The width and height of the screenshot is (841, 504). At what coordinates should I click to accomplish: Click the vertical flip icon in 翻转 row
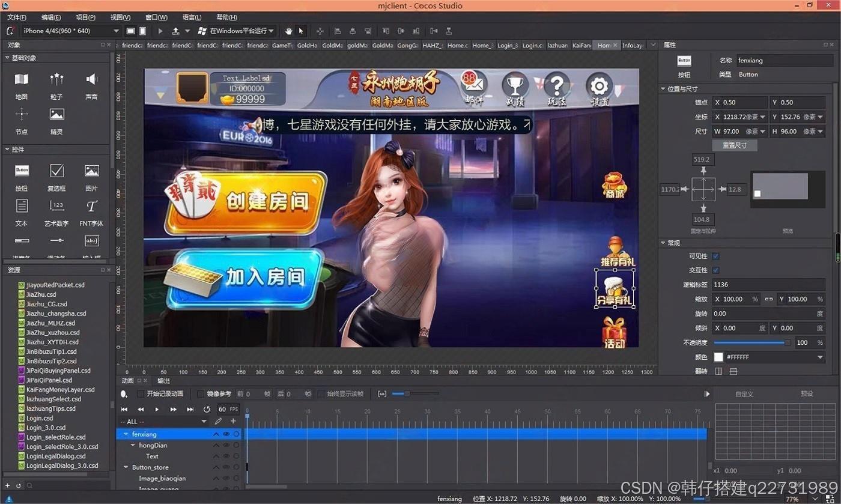pyautogui.click(x=733, y=372)
